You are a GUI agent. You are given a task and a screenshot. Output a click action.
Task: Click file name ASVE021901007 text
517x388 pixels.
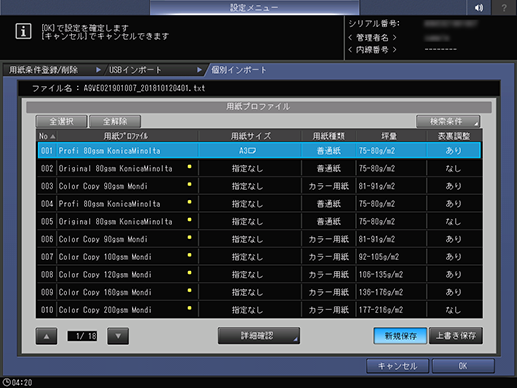[x=144, y=88]
